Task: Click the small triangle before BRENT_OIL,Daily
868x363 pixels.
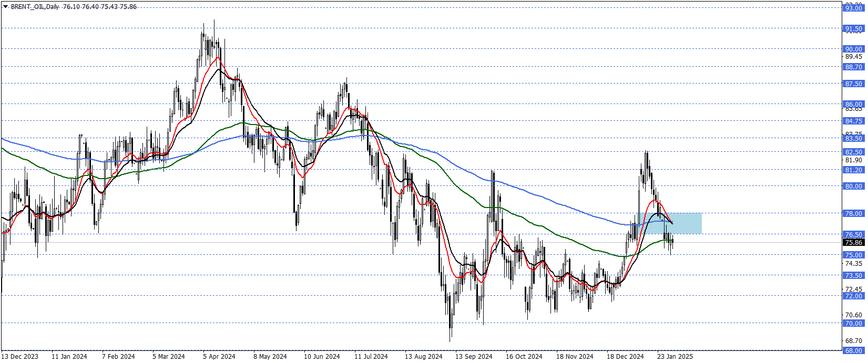Action: click(5, 6)
